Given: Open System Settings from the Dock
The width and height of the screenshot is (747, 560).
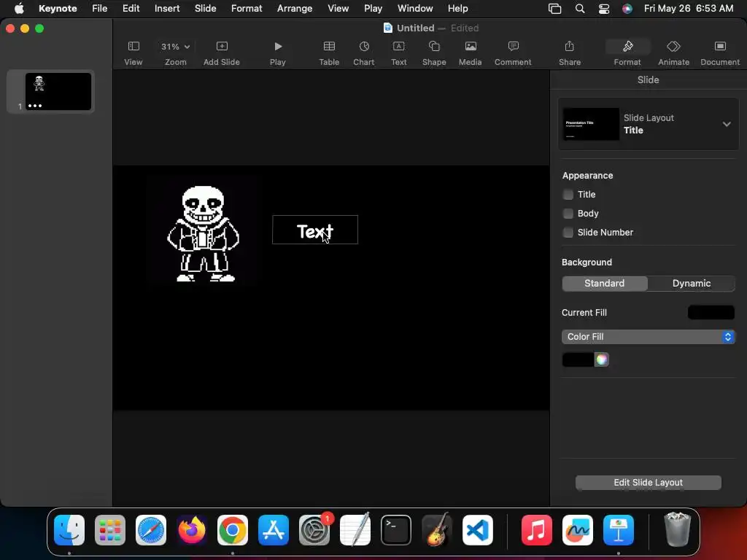Looking at the screenshot, I should click(314, 530).
